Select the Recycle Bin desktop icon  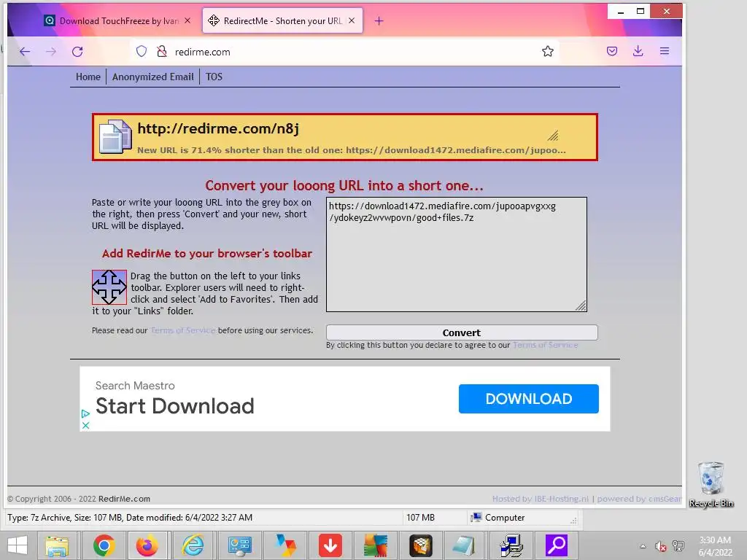(x=711, y=484)
